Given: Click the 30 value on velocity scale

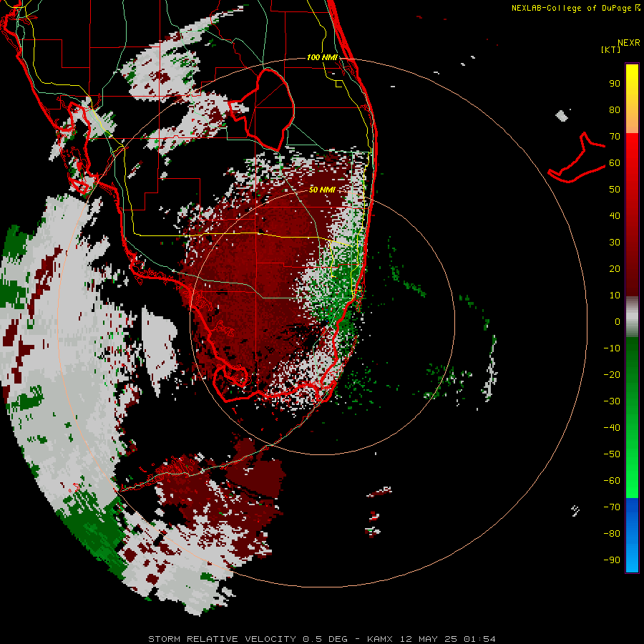Looking at the screenshot, I should 615,243.
